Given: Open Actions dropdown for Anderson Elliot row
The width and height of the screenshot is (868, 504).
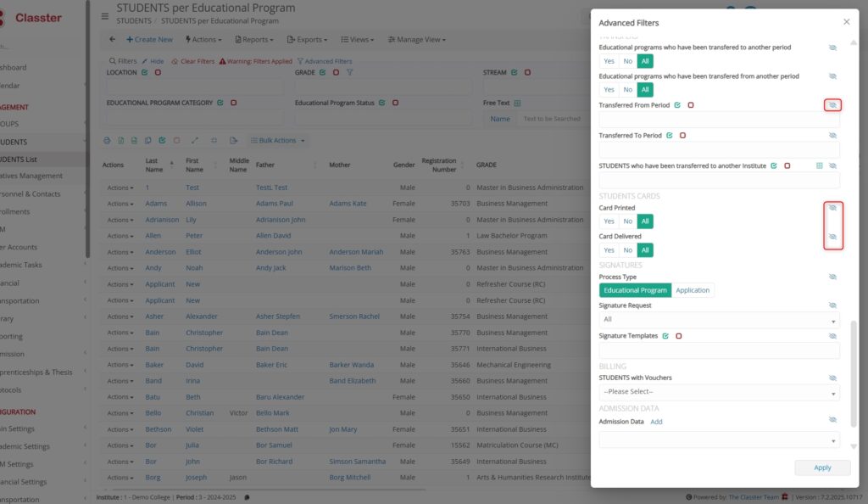Looking at the screenshot, I should [120, 252].
